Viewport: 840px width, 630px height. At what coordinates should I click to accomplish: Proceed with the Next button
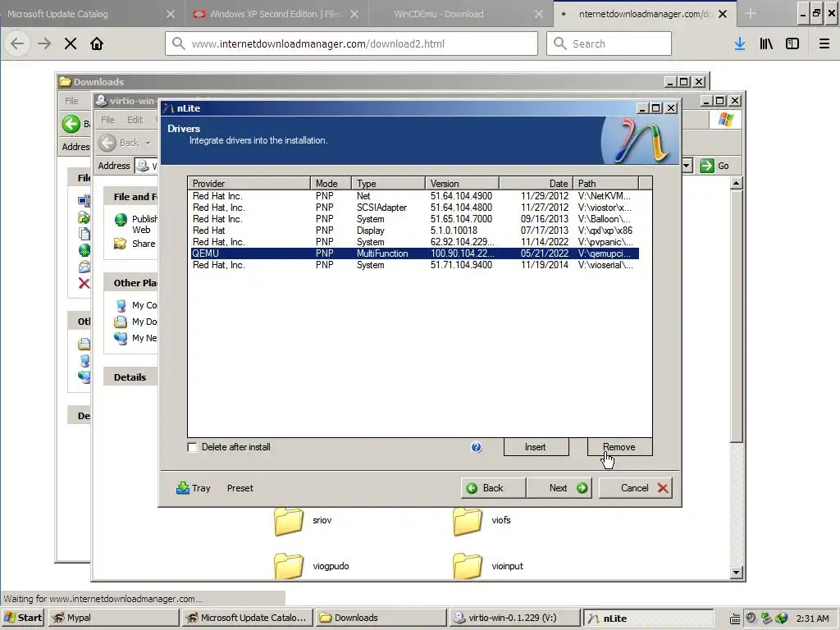pyautogui.click(x=559, y=488)
